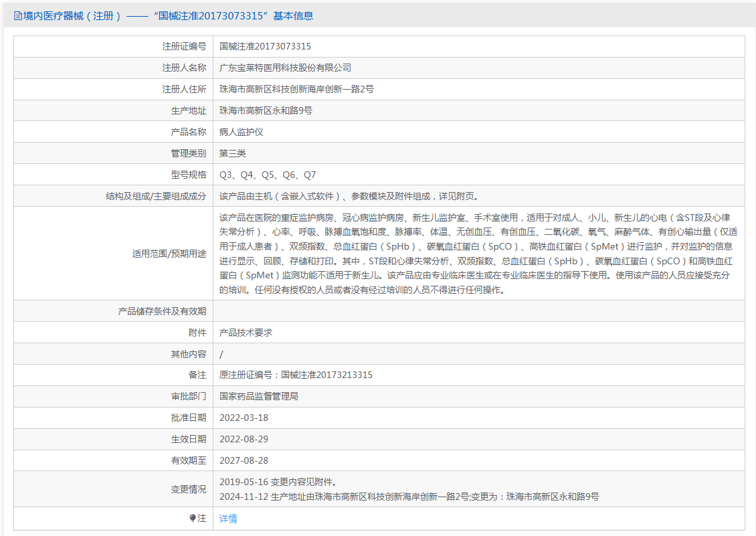Screen dimensions: 756x536
Task: Select management class value 第三类
Action: pyautogui.click(x=232, y=153)
